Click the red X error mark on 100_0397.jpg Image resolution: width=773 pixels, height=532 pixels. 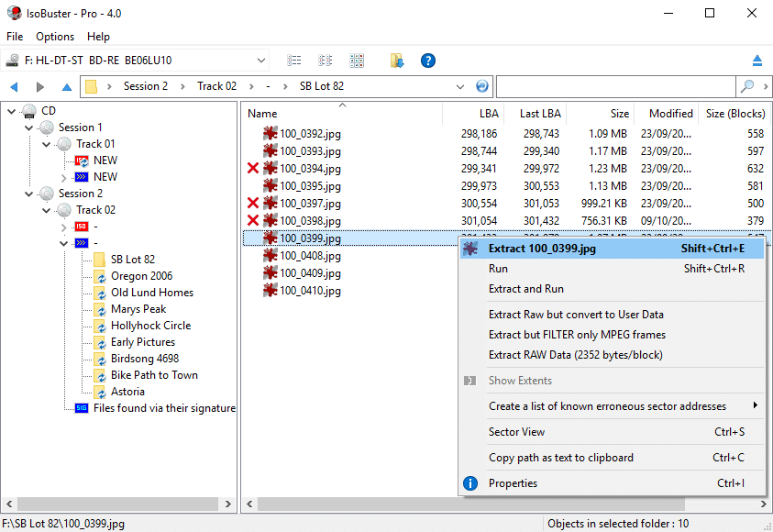(253, 203)
